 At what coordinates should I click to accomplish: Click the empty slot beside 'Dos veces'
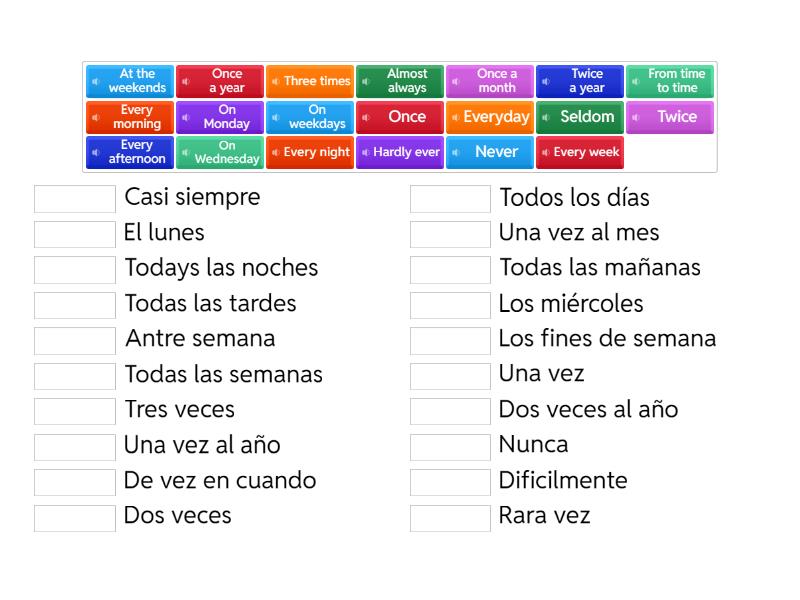[x=75, y=517]
